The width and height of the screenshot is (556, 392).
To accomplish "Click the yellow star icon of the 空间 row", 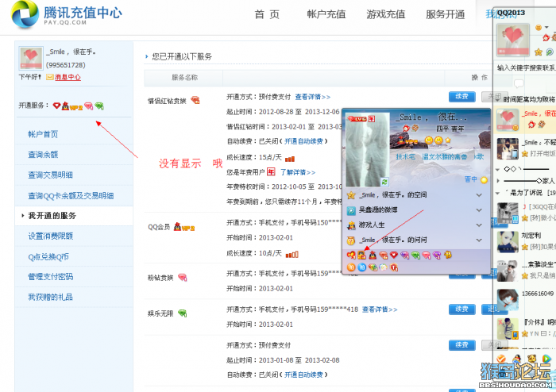I will point(351,195).
